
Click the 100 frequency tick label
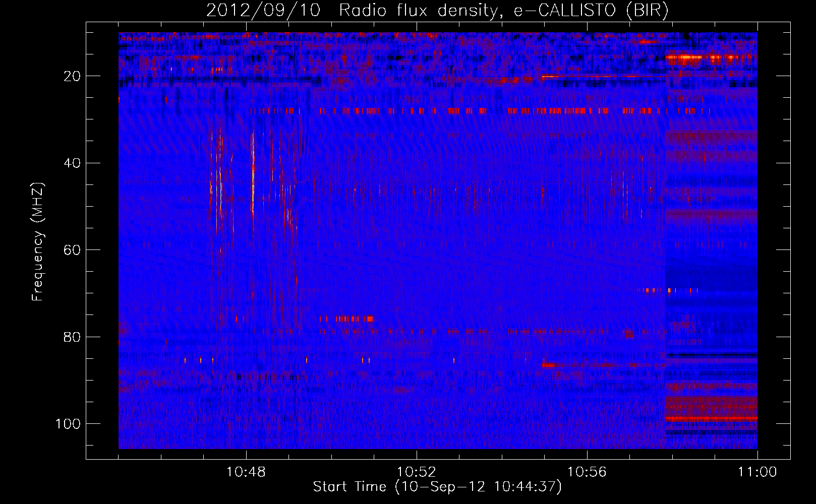[x=69, y=424]
